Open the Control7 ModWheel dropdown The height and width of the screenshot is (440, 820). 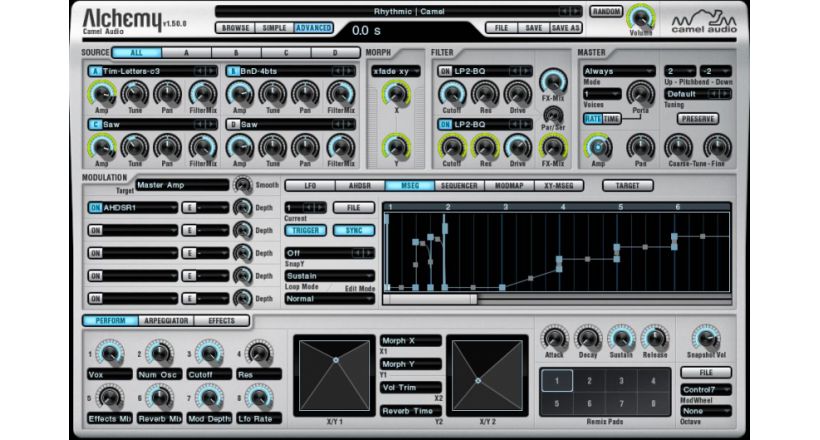click(x=706, y=390)
